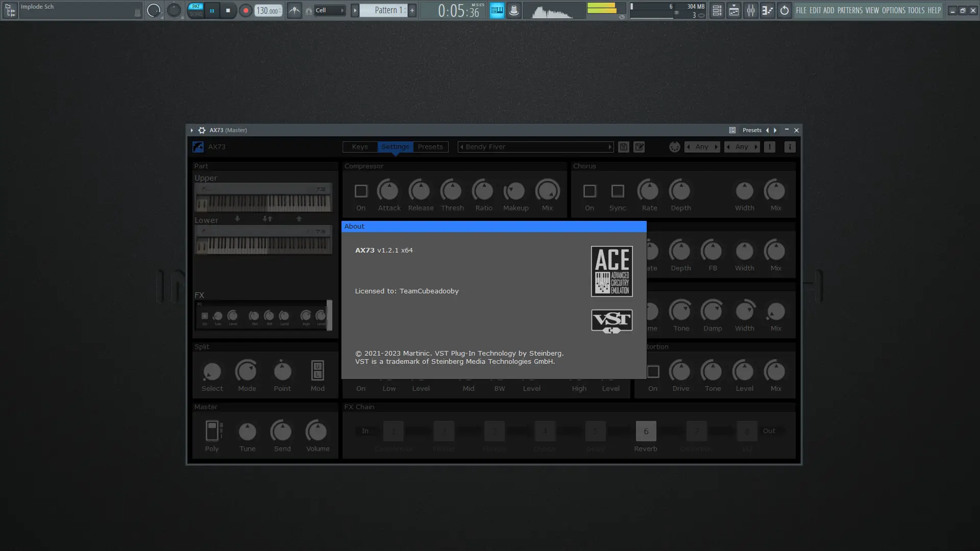
Task: Open the mixer from the toolbar
Action: tap(750, 10)
